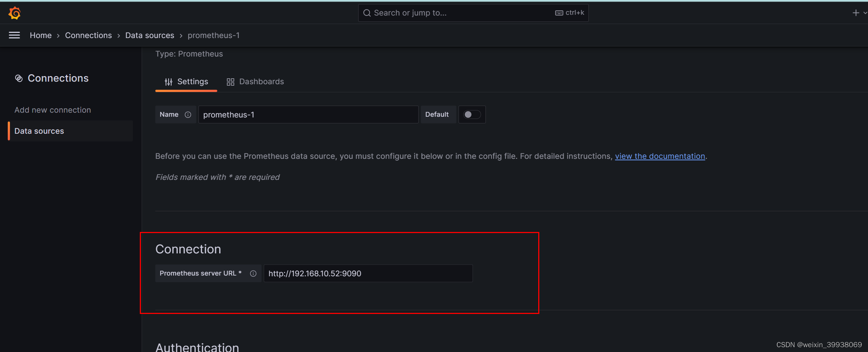Click the Connection section heading
The width and height of the screenshot is (868, 352).
point(188,249)
